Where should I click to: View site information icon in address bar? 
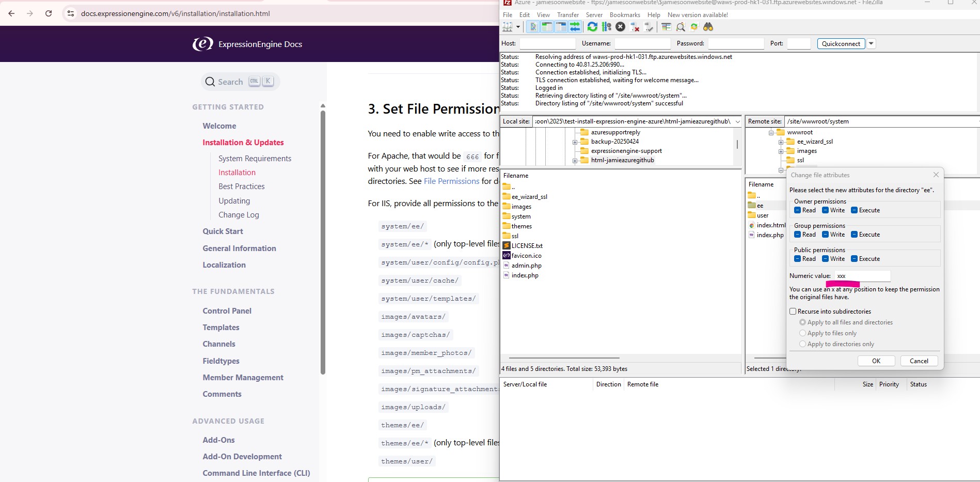[x=71, y=13]
